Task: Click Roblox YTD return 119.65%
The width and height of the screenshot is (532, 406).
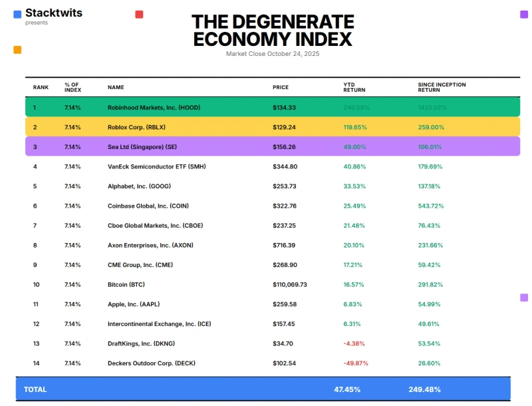Action: (355, 127)
